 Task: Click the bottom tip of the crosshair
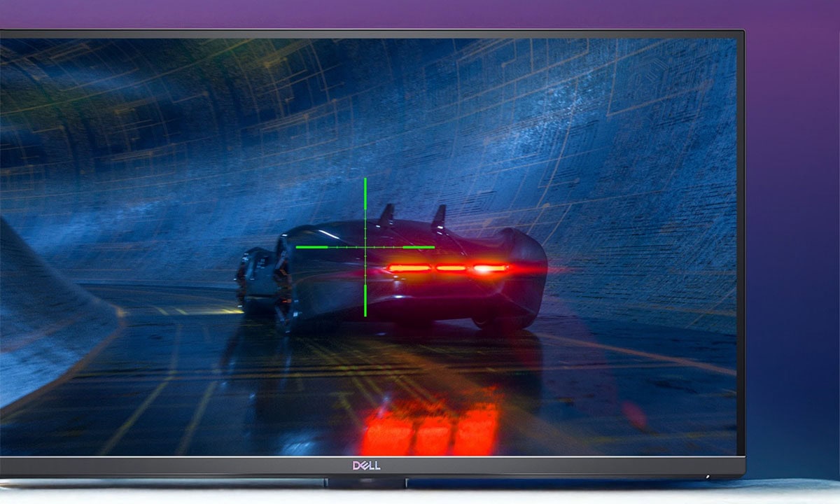point(365,315)
